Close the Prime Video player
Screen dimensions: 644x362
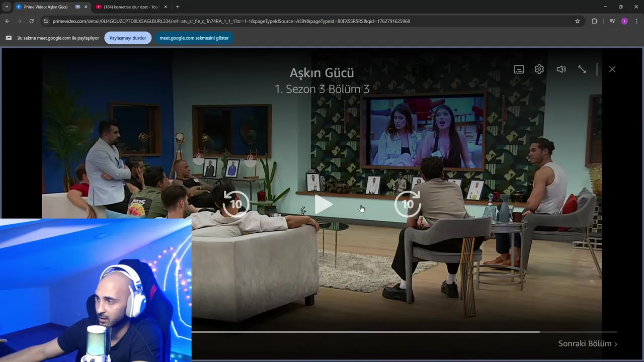[x=612, y=69]
